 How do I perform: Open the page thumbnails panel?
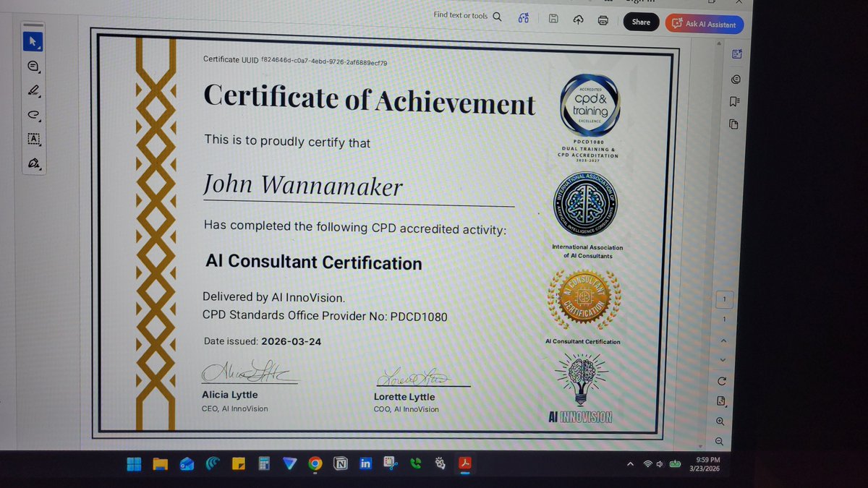(x=734, y=124)
